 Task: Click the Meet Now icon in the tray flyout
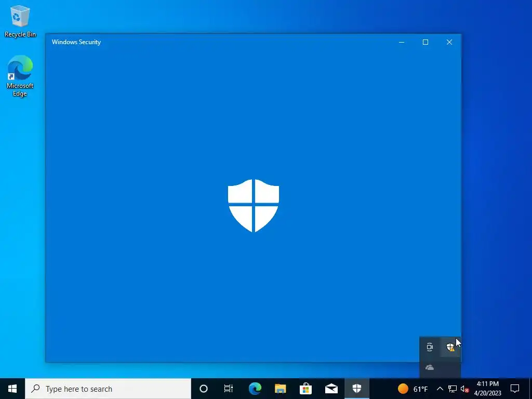click(430, 347)
